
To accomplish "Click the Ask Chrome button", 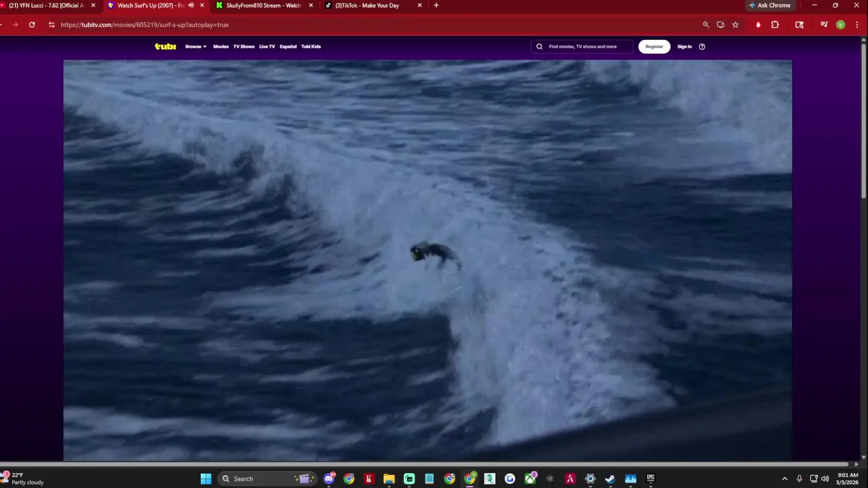I will (770, 5).
